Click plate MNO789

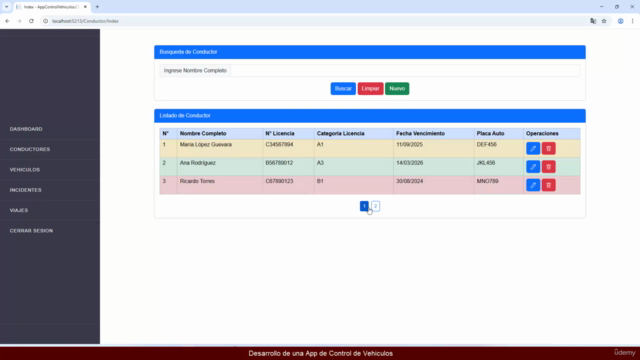coord(487,181)
